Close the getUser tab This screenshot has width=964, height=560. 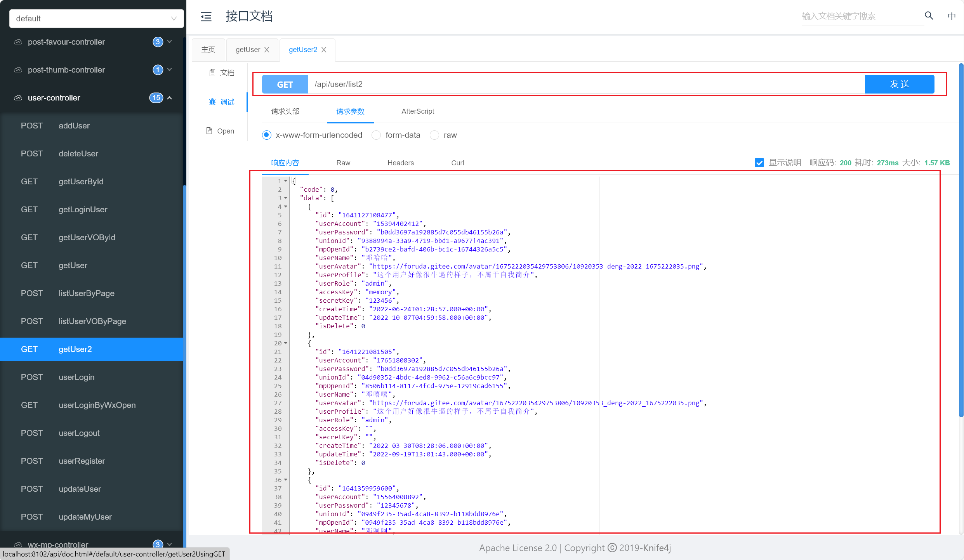pos(267,50)
